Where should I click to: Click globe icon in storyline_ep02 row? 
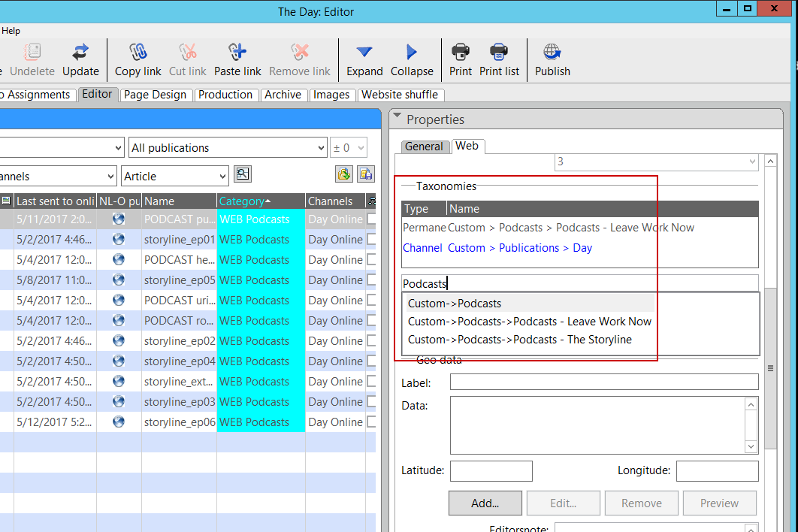click(119, 340)
